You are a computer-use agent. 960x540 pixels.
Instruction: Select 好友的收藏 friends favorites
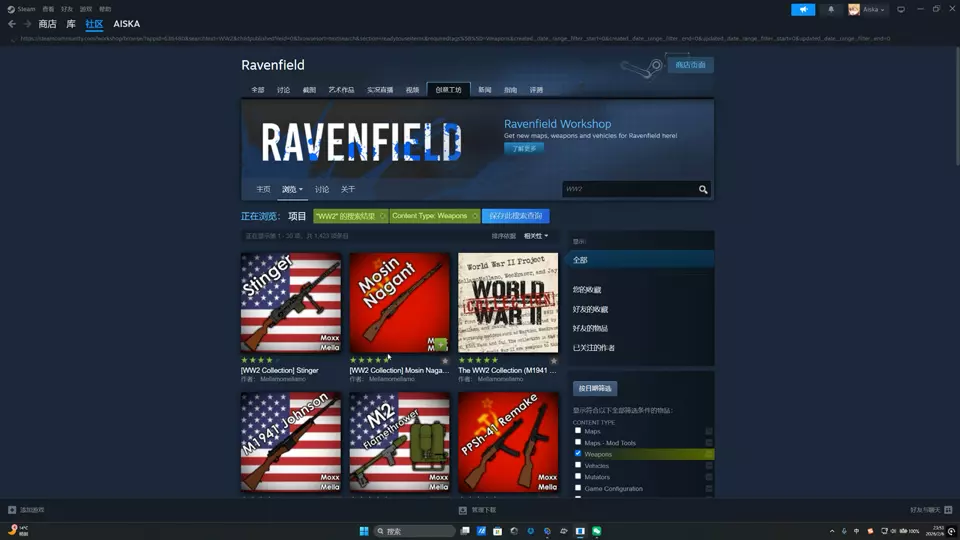590,309
